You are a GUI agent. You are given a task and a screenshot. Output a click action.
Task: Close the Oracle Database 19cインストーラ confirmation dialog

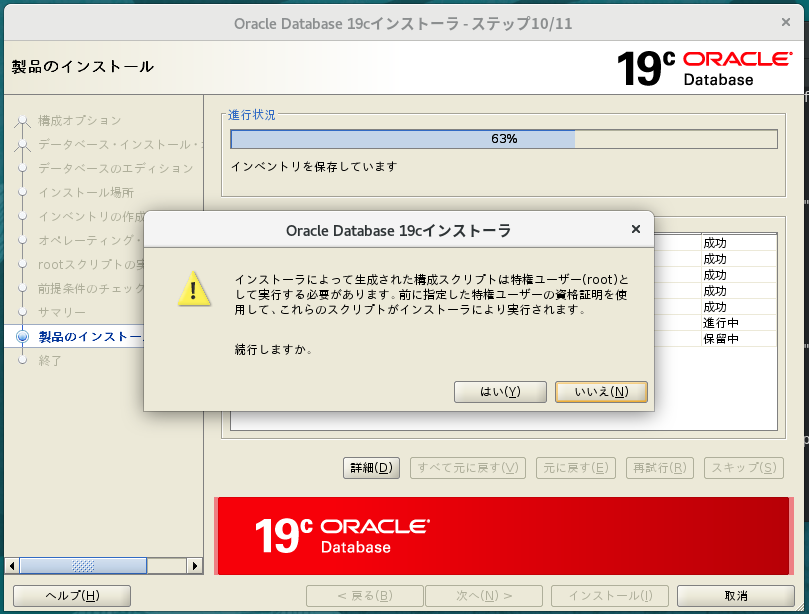(636, 229)
